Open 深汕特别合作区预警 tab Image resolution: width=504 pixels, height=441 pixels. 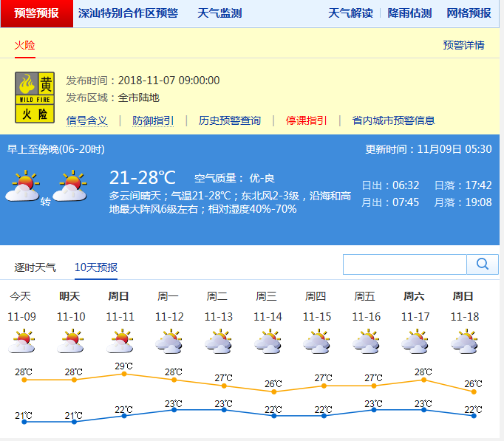[128, 13]
